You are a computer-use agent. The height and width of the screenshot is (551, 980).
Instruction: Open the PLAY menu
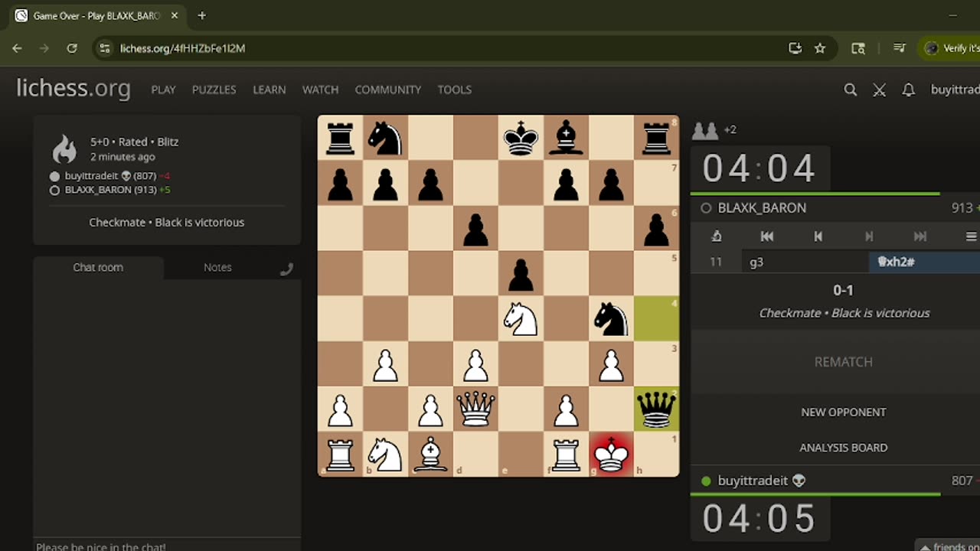coord(163,90)
